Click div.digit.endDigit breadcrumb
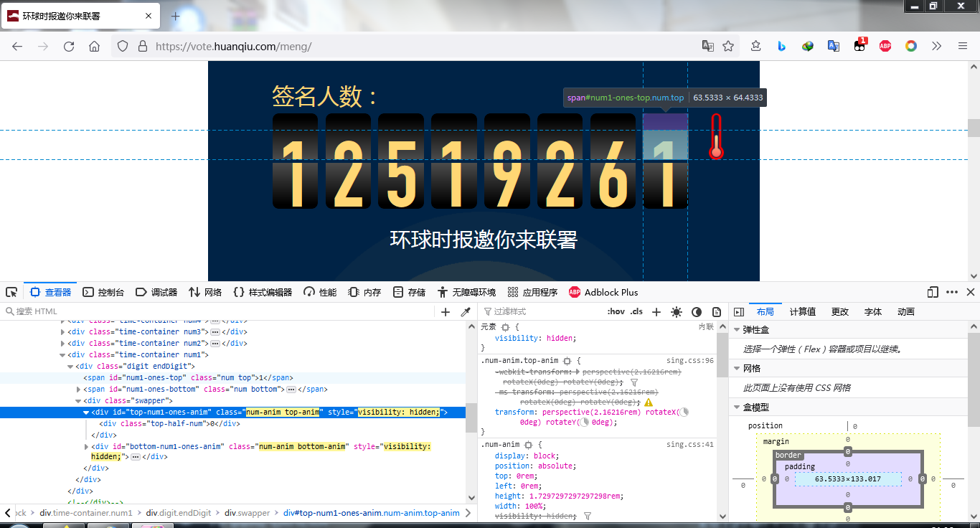980x528 pixels. (x=179, y=513)
